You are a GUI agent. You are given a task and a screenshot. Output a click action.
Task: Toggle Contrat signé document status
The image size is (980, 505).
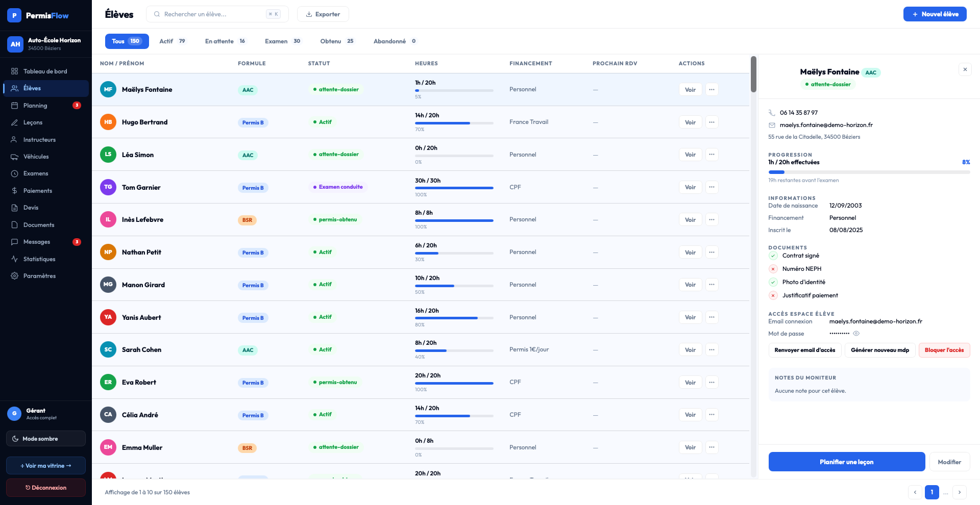[x=773, y=256]
